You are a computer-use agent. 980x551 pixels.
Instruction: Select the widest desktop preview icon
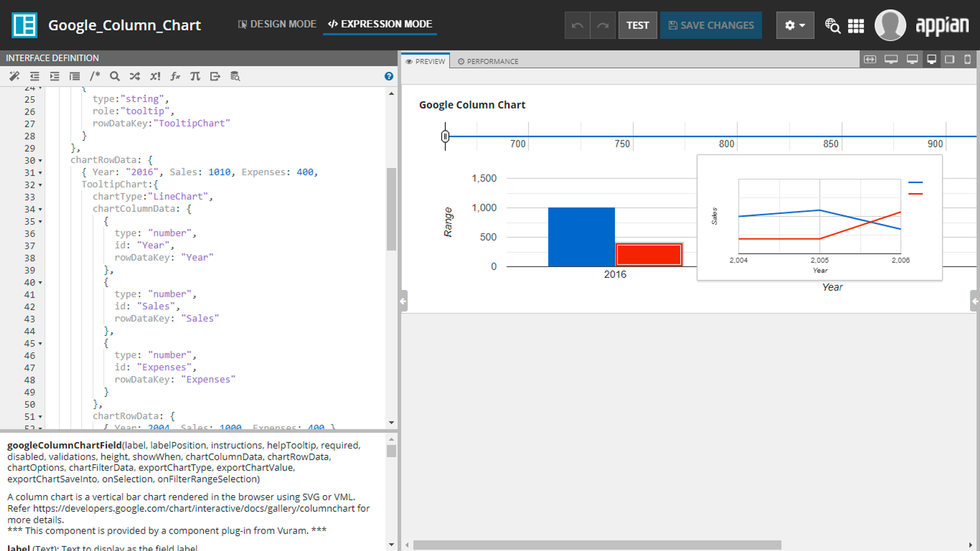click(891, 59)
